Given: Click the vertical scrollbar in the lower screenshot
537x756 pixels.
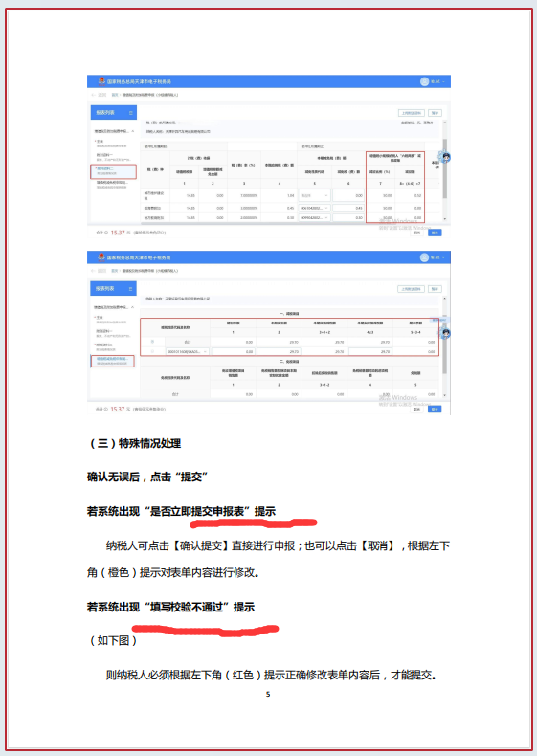Looking at the screenshot, I should coord(444,345).
